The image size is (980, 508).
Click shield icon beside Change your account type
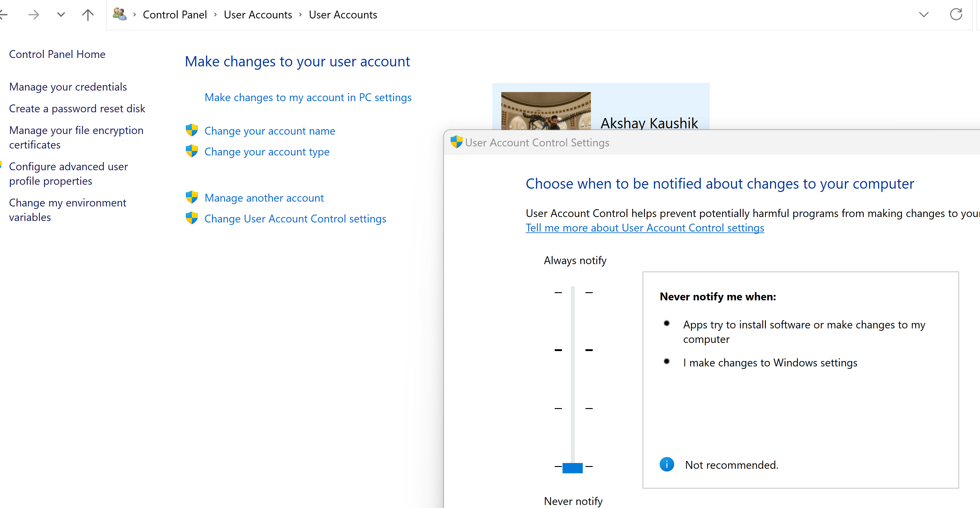coord(192,151)
